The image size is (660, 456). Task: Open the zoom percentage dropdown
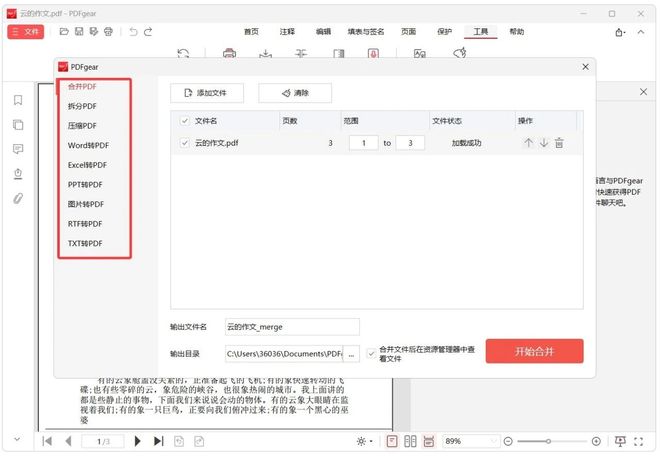tap(494, 441)
